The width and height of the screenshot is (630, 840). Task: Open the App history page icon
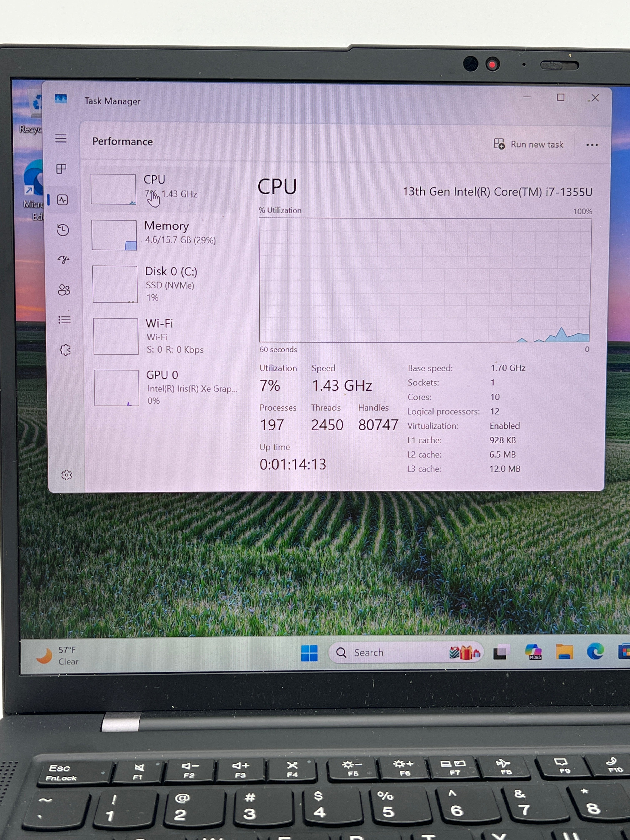pos(63,230)
